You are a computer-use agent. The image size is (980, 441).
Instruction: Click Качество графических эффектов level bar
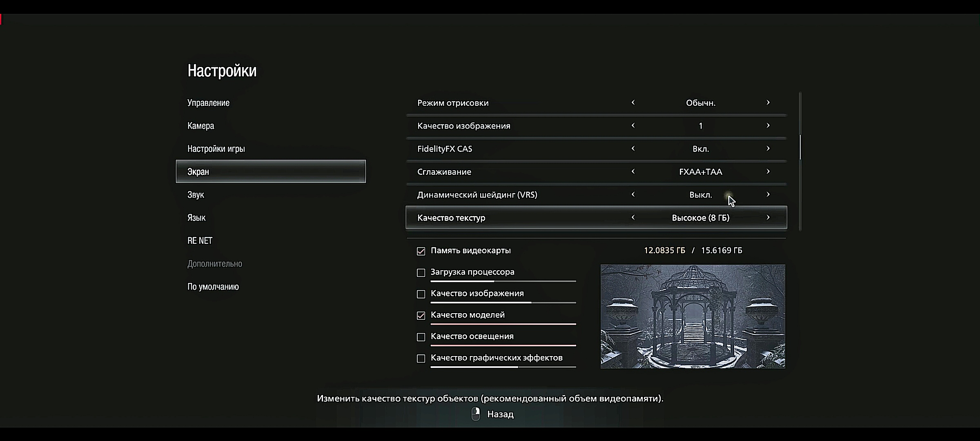[x=503, y=367]
